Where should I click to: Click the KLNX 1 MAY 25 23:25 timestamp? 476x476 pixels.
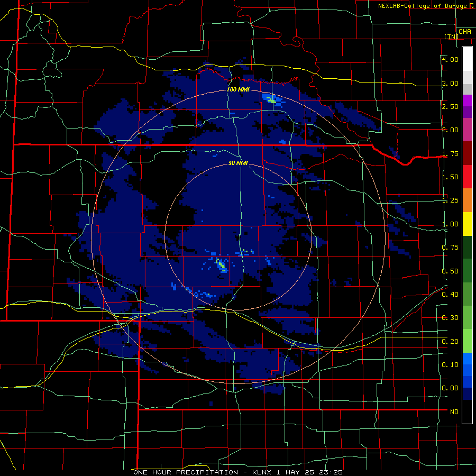click(297, 472)
